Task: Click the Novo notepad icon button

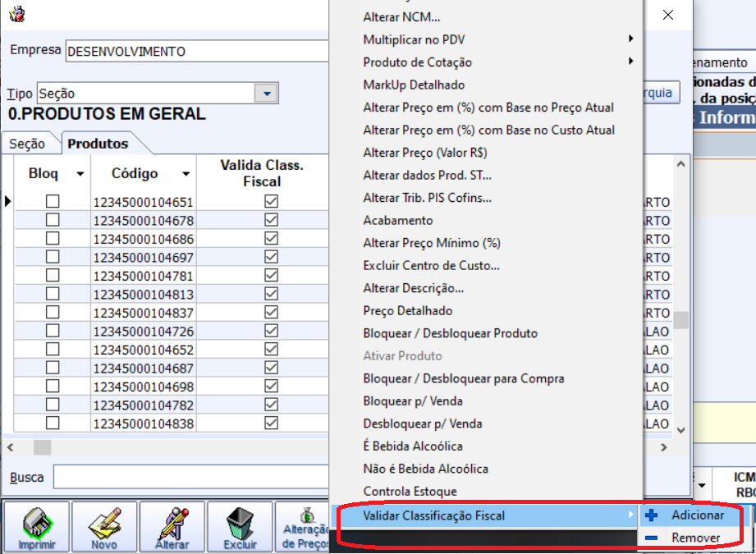Action: (x=104, y=527)
